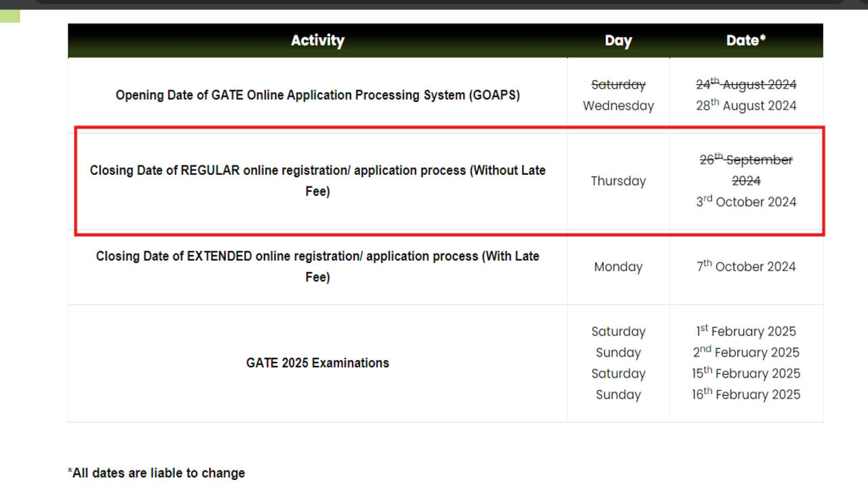Click the All dates are liable to change note
This screenshot has height=488, width=868.
tap(156, 473)
